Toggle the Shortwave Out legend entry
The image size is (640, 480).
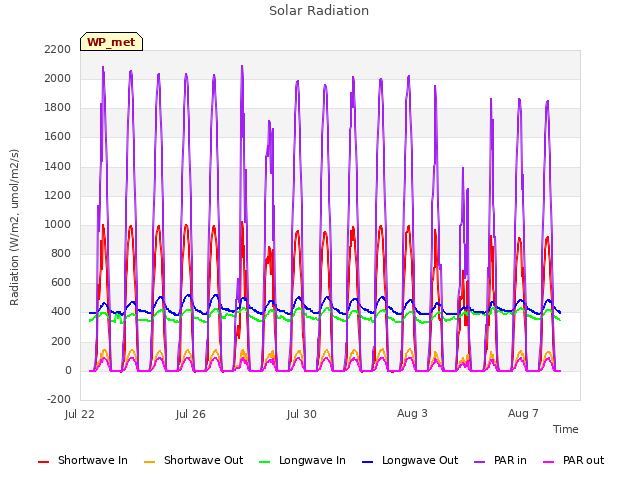tap(193, 460)
